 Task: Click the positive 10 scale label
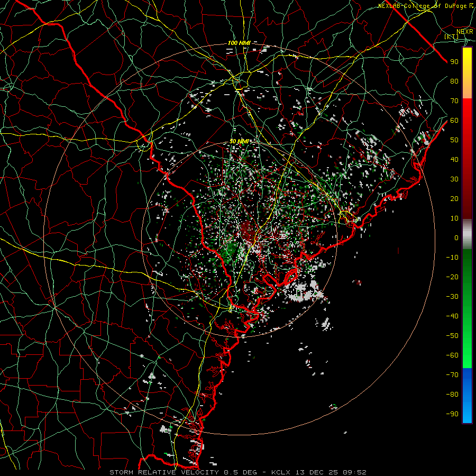(454, 218)
